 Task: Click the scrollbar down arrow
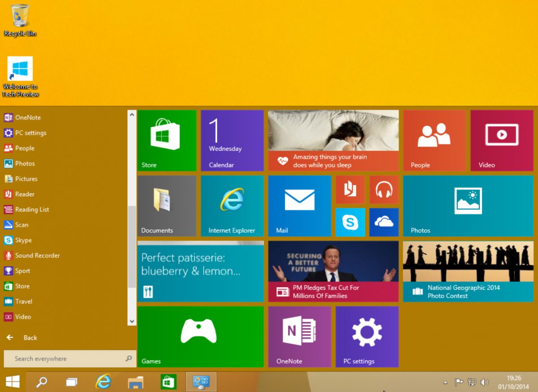pos(131,321)
